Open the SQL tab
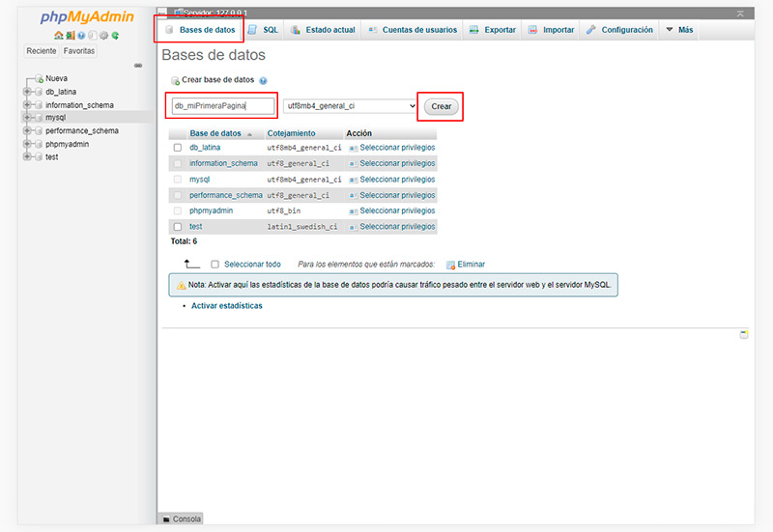 264,30
